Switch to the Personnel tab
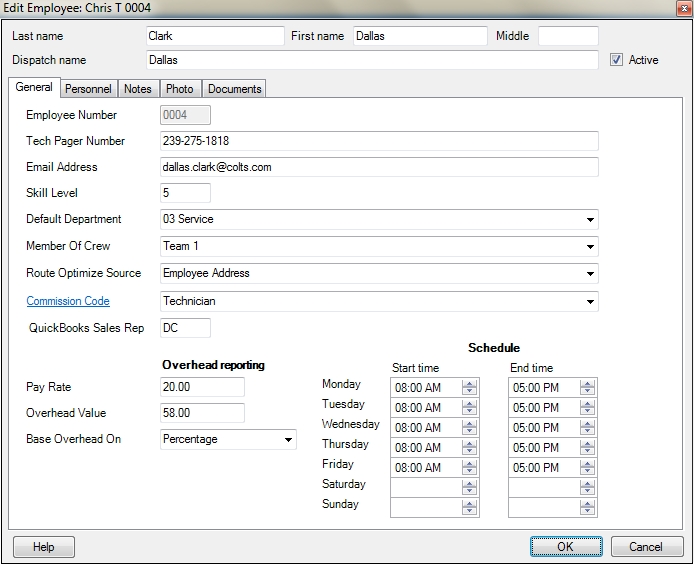Screen dimensions: 694x565 click(x=88, y=89)
